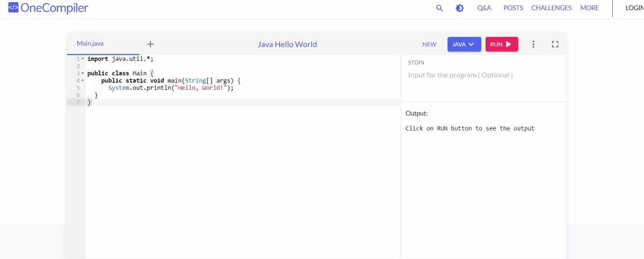Click the public static void main line
Screen dimensions: 644x259
coord(171,81)
